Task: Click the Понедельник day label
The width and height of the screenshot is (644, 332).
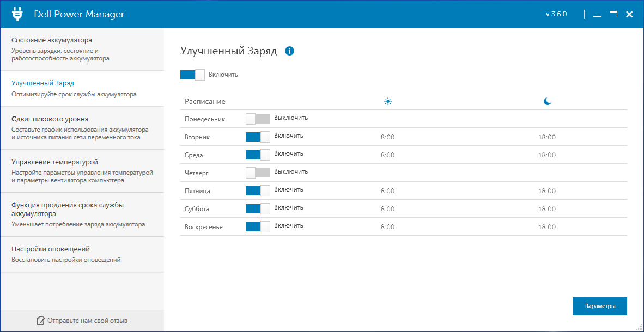Action: [x=204, y=119]
